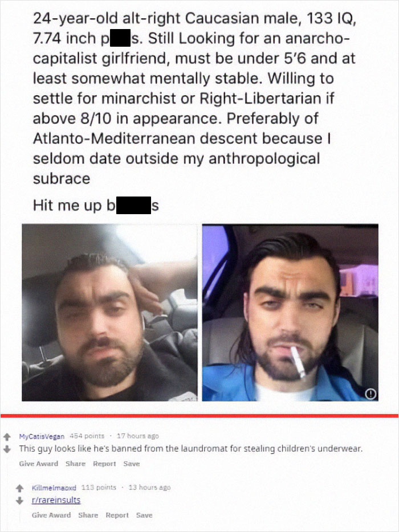This screenshot has height=532, width=399.
Task: Click the '17 hours ago' timestamp
Action: [137, 436]
